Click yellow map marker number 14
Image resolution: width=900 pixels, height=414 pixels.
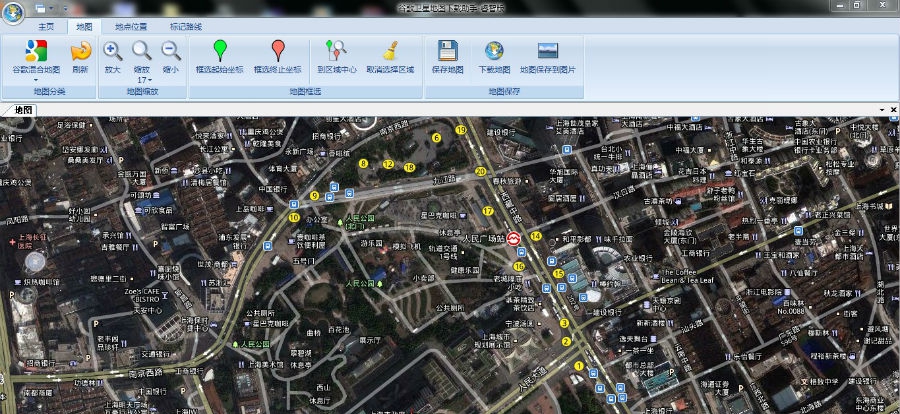(536, 235)
